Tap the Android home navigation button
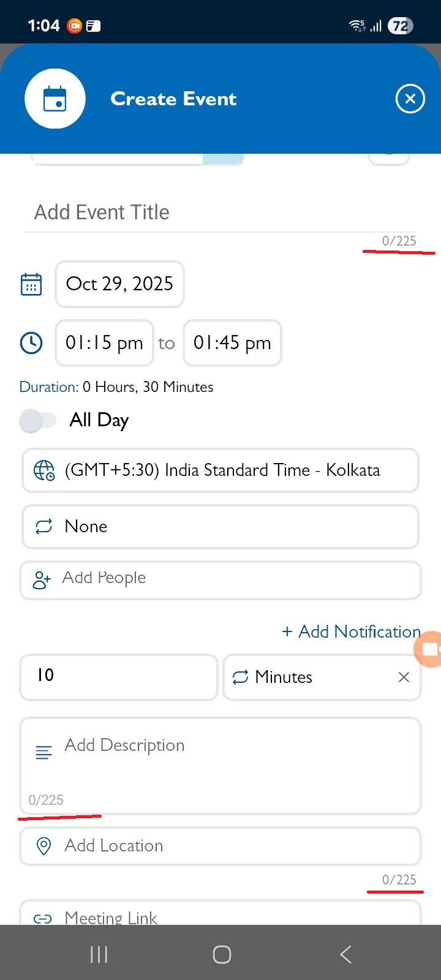441x980 pixels. click(x=222, y=954)
